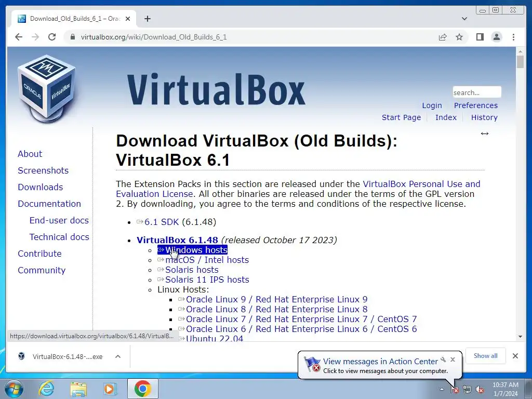Open Documentation in the sidebar
Screen dimensions: 532x399
49,204
